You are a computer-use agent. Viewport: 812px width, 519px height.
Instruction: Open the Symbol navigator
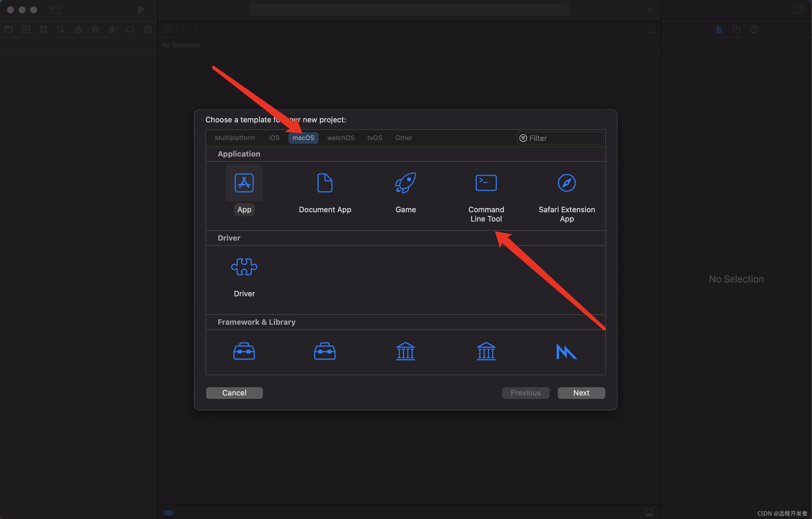click(x=44, y=29)
